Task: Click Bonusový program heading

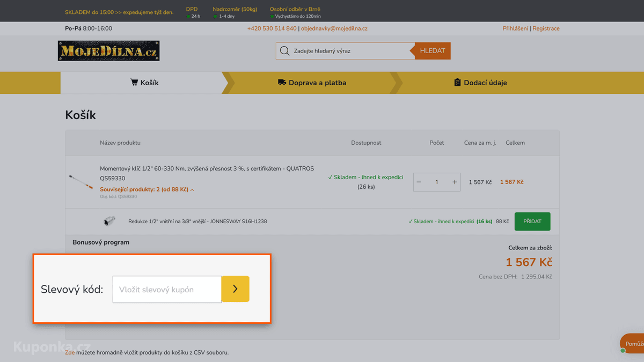Action: (101, 242)
